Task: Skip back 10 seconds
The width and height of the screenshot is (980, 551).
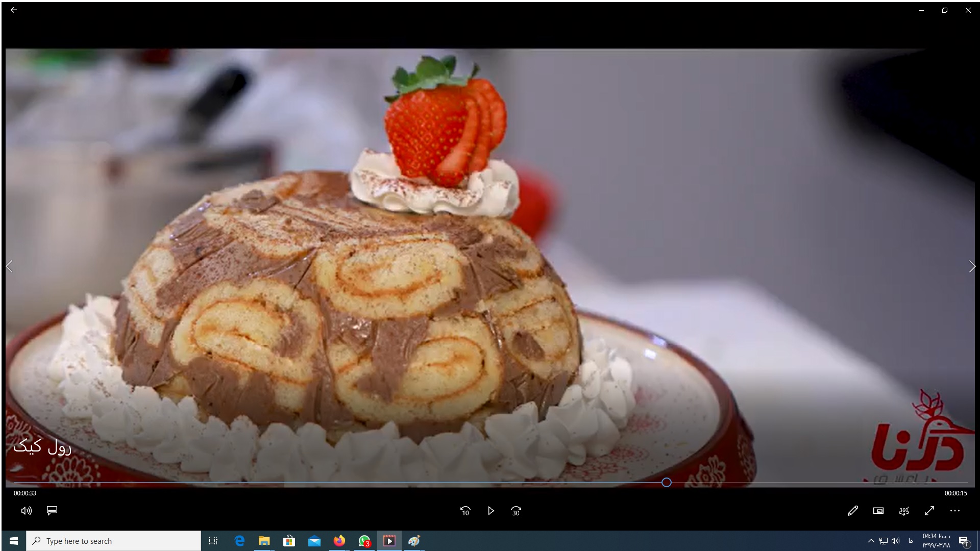Action: pyautogui.click(x=465, y=511)
